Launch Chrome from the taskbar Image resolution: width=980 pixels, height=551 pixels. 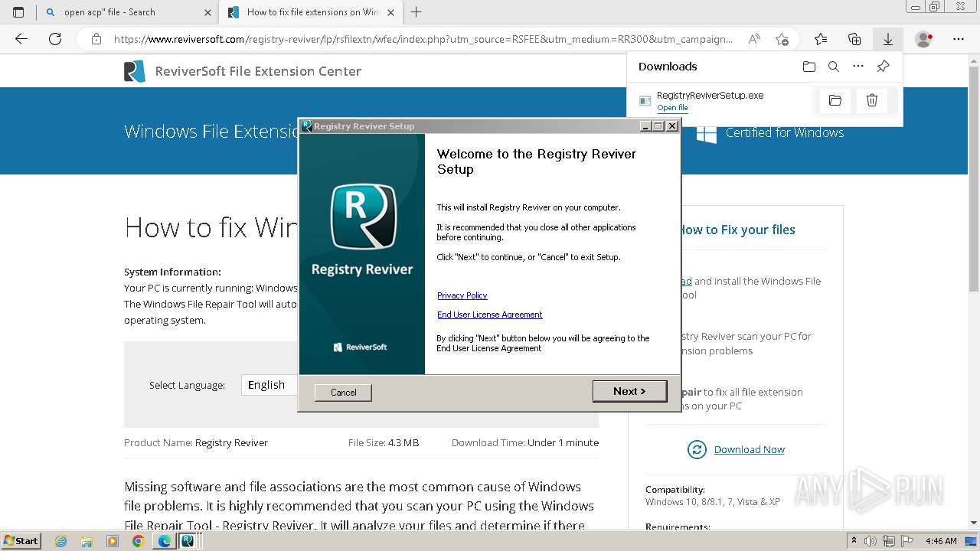click(138, 541)
